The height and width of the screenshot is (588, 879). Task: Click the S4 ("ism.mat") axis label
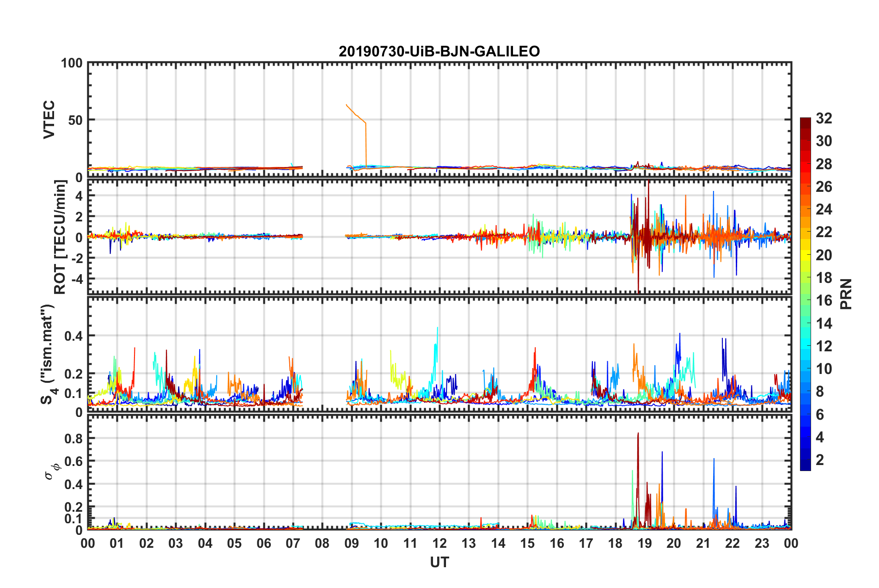point(48,355)
